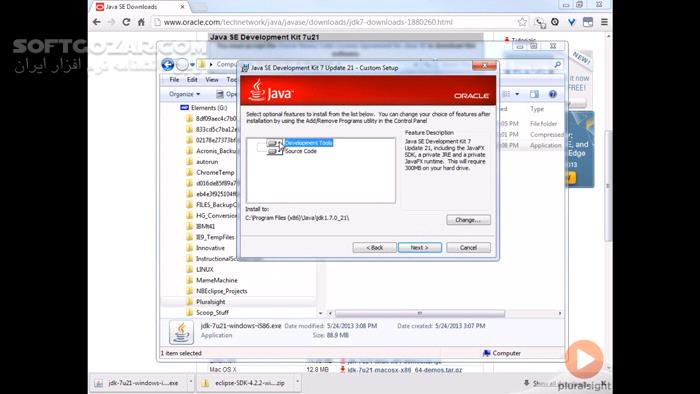The width and height of the screenshot is (700, 394).
Task: Toggle Explorer preview pane icon
Action: pos(534,94)
